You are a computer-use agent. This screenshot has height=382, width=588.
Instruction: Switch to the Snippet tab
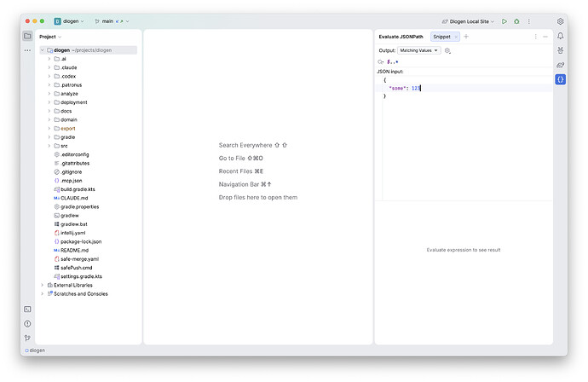tap(441, 37)
